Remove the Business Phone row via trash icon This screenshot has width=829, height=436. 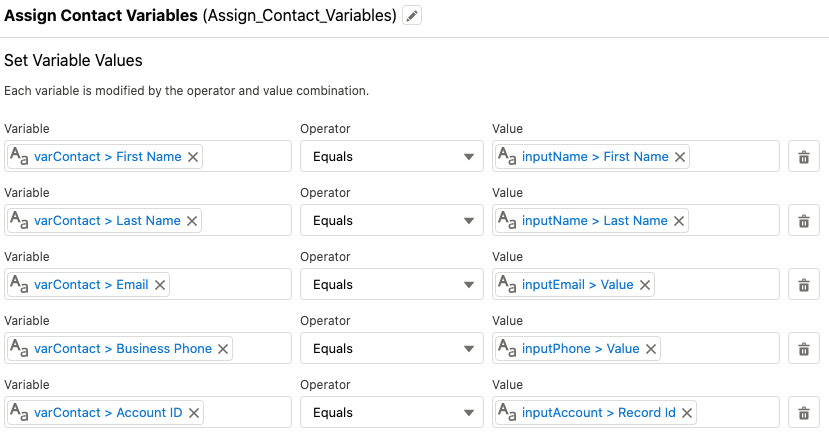click(x=804, y=348)
